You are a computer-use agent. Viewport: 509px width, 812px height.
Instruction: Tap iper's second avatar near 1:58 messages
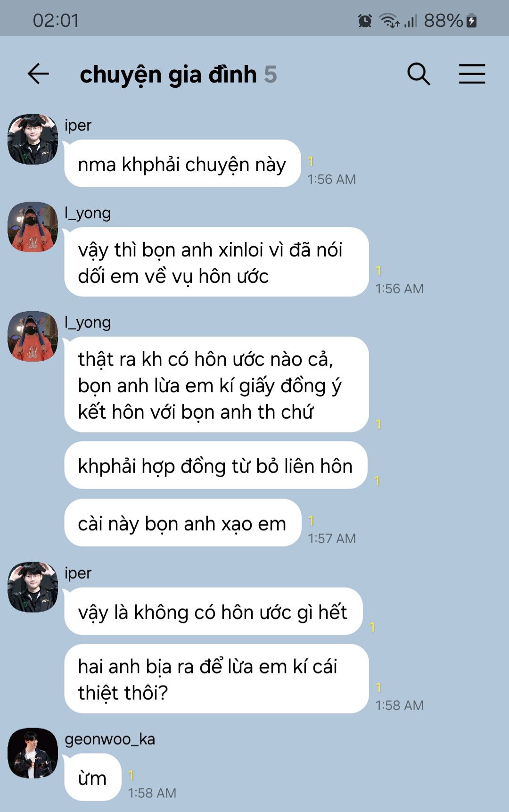pyautogui.click(x=33, y=587)
